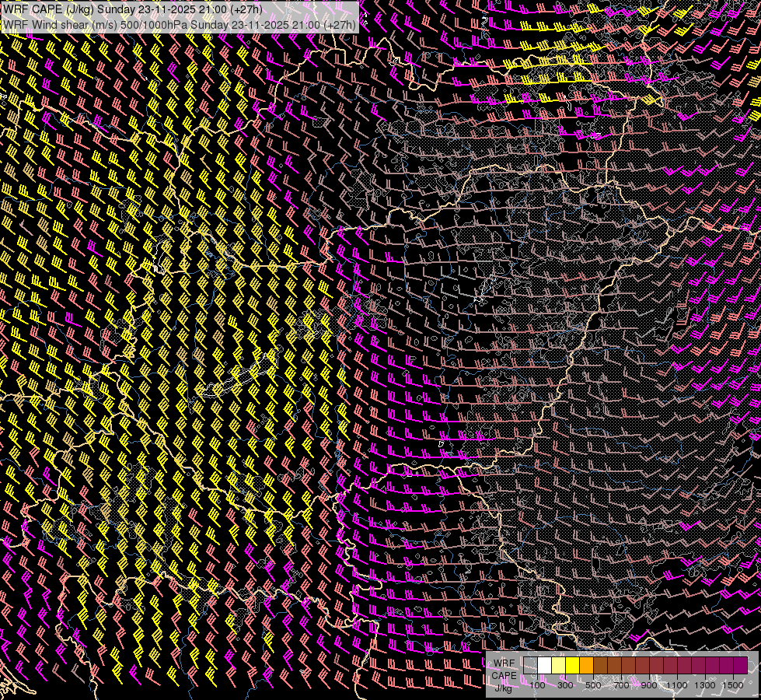The width and height of the screenshot is (761, 700).
Task: Click the J/kg unit text in legend
Action: [504, 688]
